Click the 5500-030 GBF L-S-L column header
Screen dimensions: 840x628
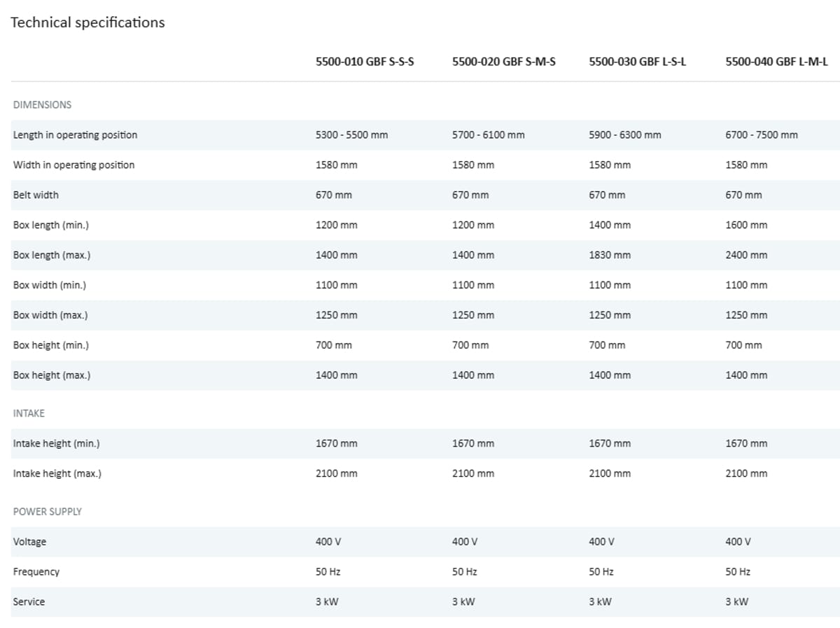637,62
